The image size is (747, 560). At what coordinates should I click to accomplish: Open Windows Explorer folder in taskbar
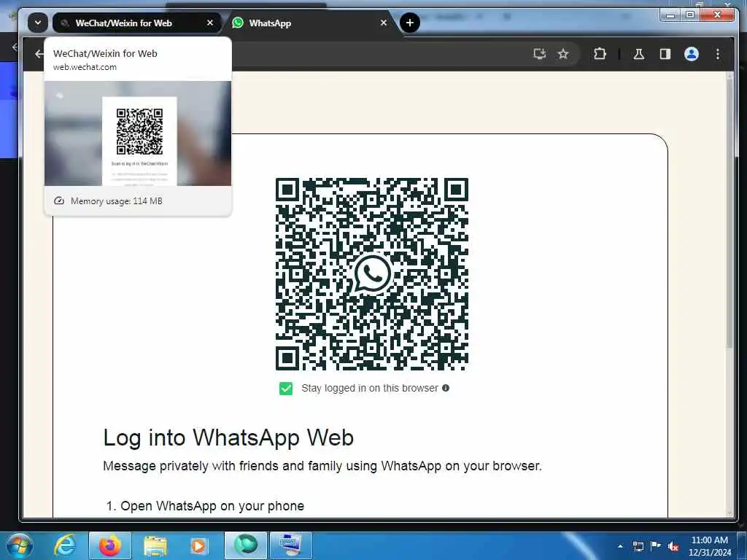coord(155,546)
